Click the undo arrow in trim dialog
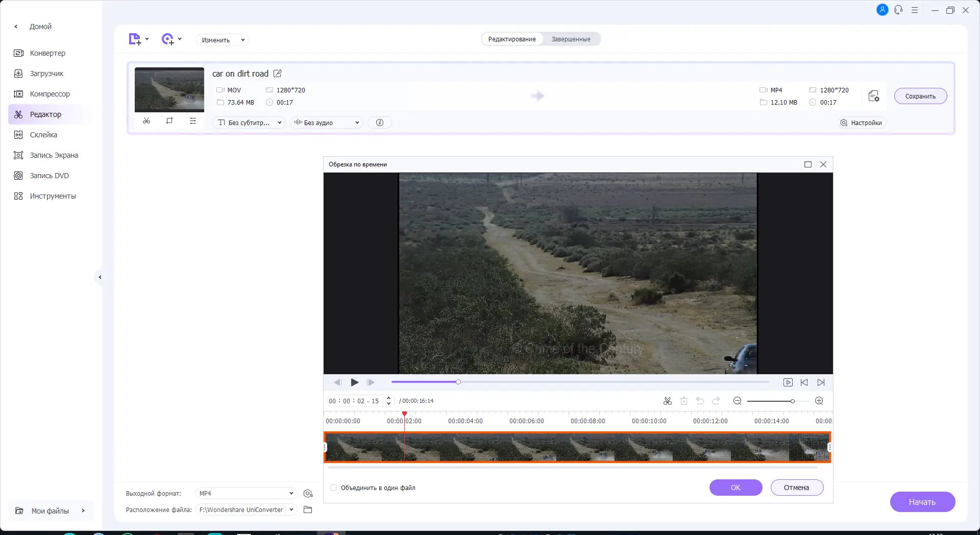The height and width of the screenshot is (535, 980). point(700,401)
